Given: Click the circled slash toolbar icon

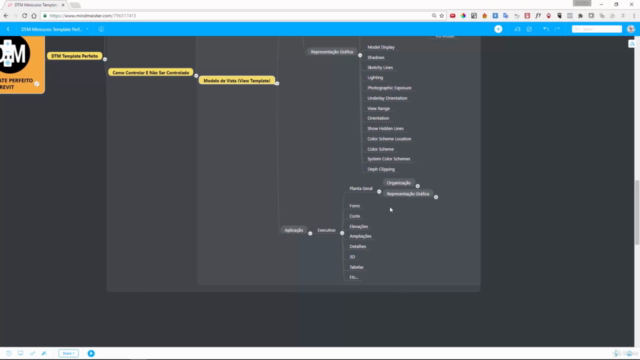Looking at the screenshot, I should (x=529, y=29).
